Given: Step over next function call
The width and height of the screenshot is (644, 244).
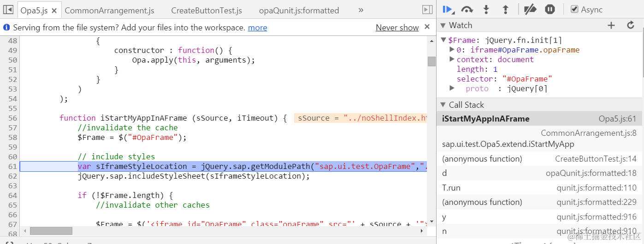Looking at the screenshot, I should 467,9.
